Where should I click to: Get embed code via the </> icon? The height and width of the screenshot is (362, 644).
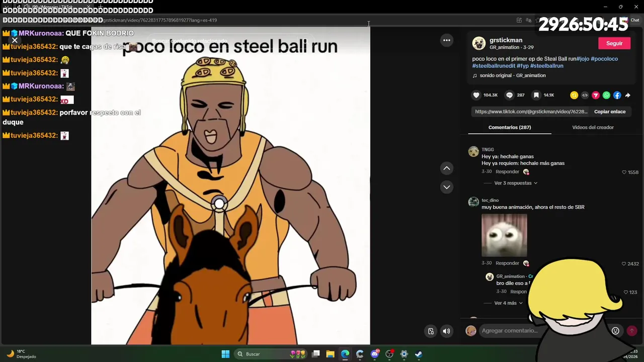[x=585, y=95]
